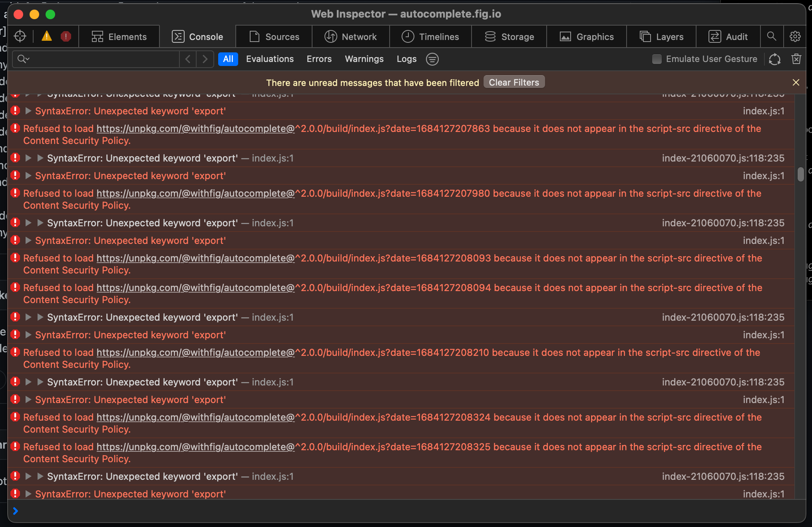Filter console to Errors only
812x527 pixels.
pyautogui.click(x=319, y=59)
